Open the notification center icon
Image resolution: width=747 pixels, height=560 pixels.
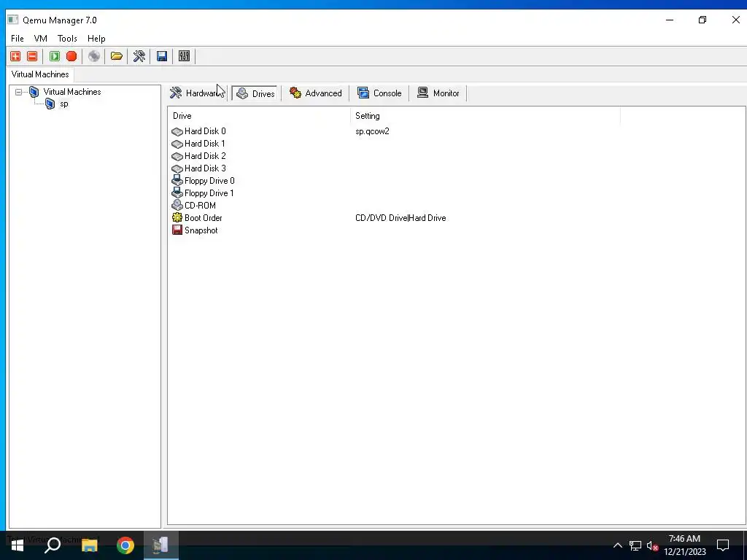pyautogui.click(x=723, y=545)
